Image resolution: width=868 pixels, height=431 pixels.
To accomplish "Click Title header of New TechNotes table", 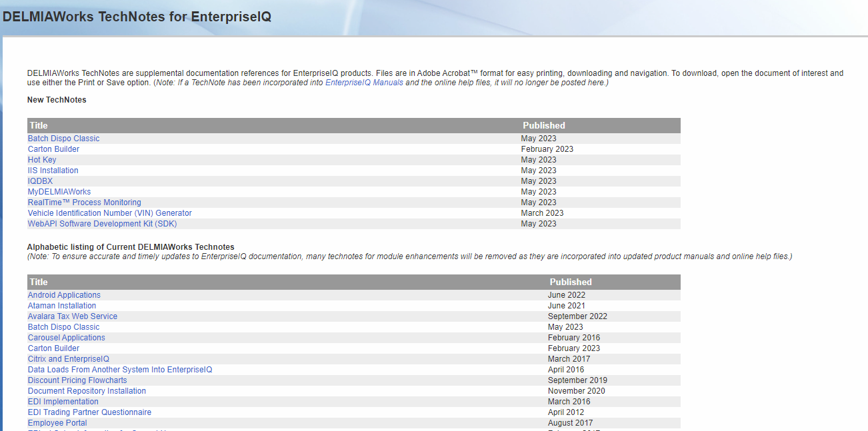I will (39, 125).
